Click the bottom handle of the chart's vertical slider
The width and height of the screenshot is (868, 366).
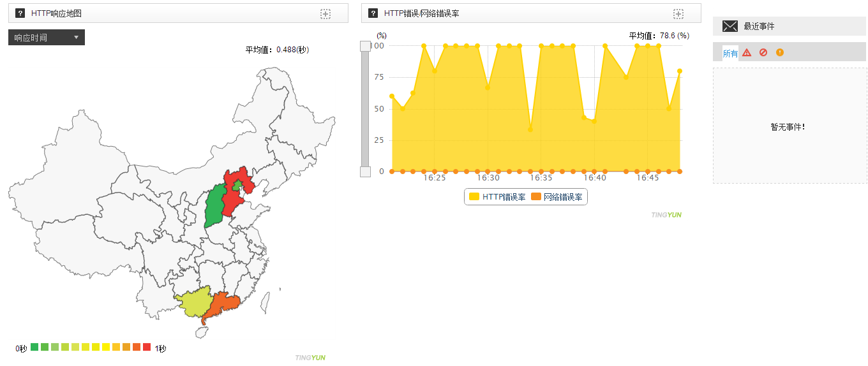coord(365,172)
